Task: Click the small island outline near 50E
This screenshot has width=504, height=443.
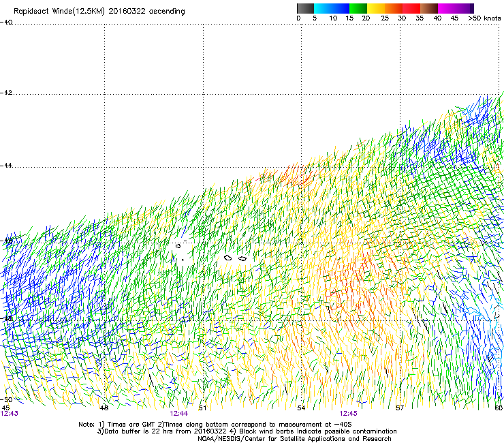Action: click(x=178, y=246)
